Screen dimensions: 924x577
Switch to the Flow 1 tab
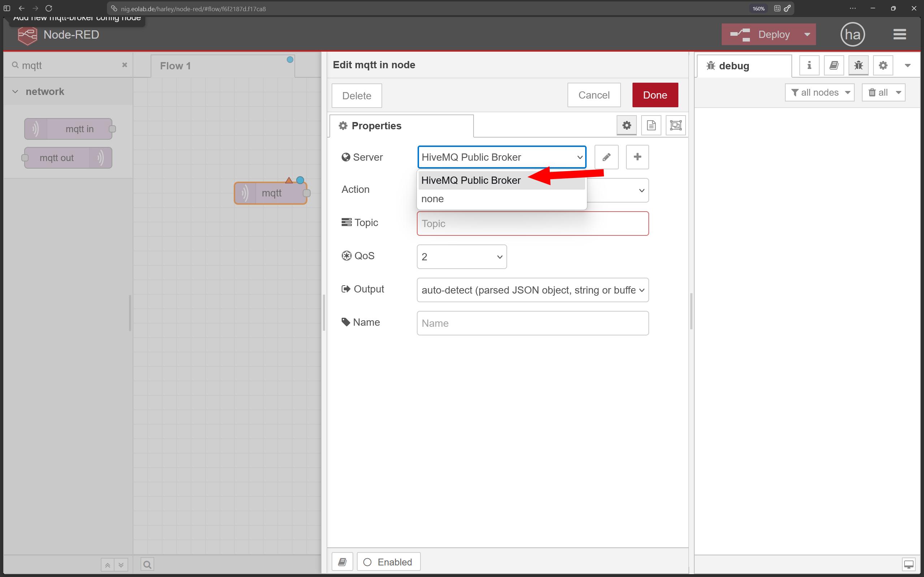pyautogui.click(x=223, y=66)
